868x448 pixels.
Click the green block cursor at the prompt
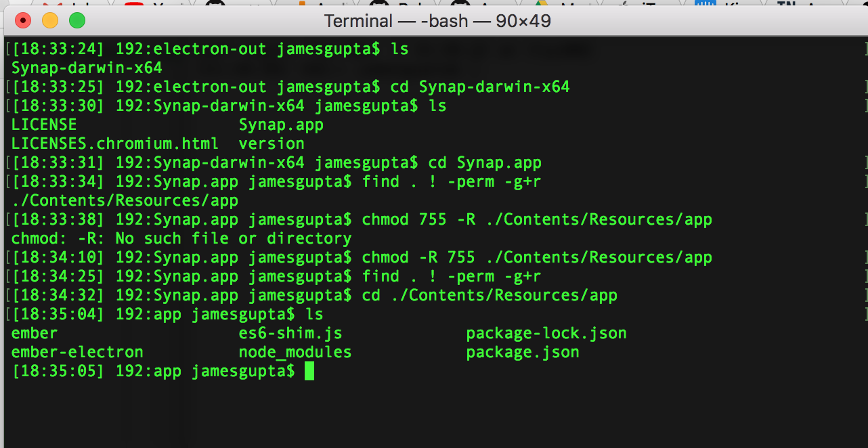tap(309, 371)
